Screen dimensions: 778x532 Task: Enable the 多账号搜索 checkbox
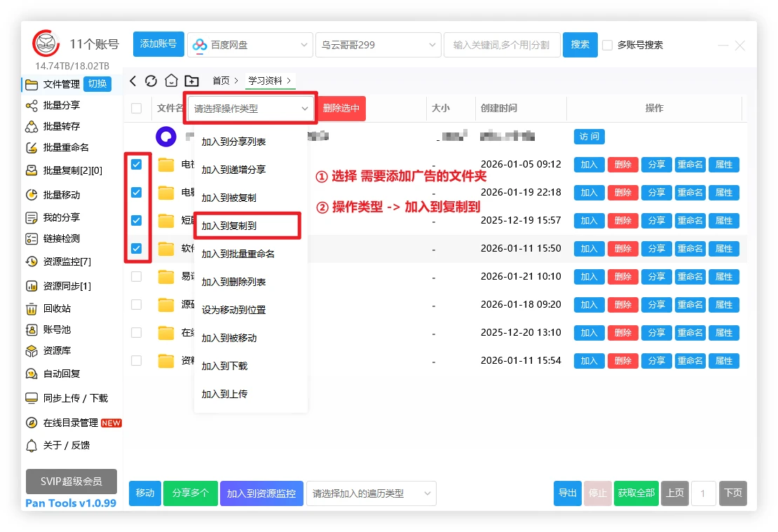[x=608, y=45]
